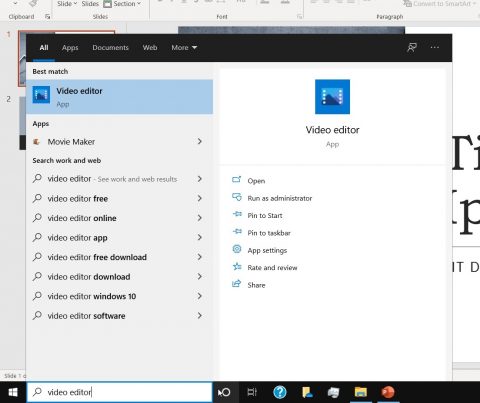Click the Movie Maker app icon
The image size is (480, 403).
click(x=37, y=142)
